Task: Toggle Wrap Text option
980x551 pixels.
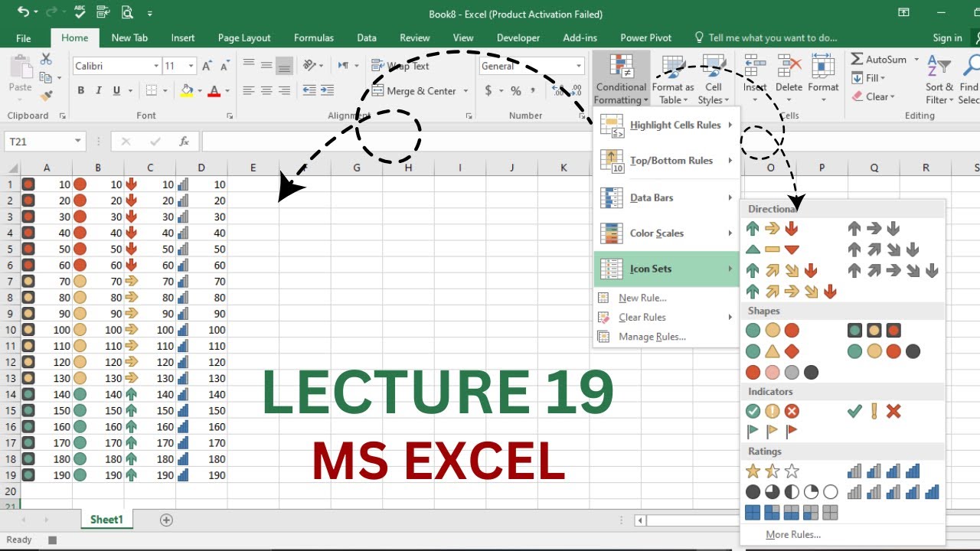Action: pos(400,66)
